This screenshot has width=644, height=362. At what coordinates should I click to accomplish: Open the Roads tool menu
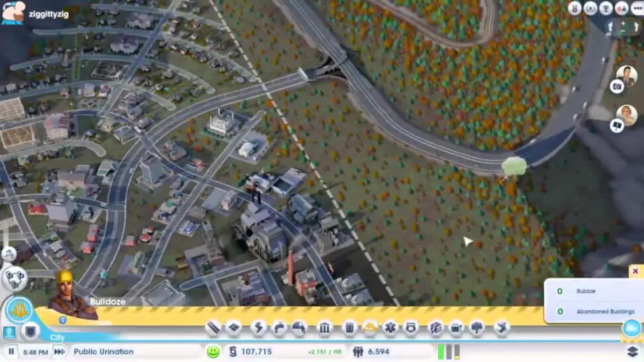(x=214, y=328)
